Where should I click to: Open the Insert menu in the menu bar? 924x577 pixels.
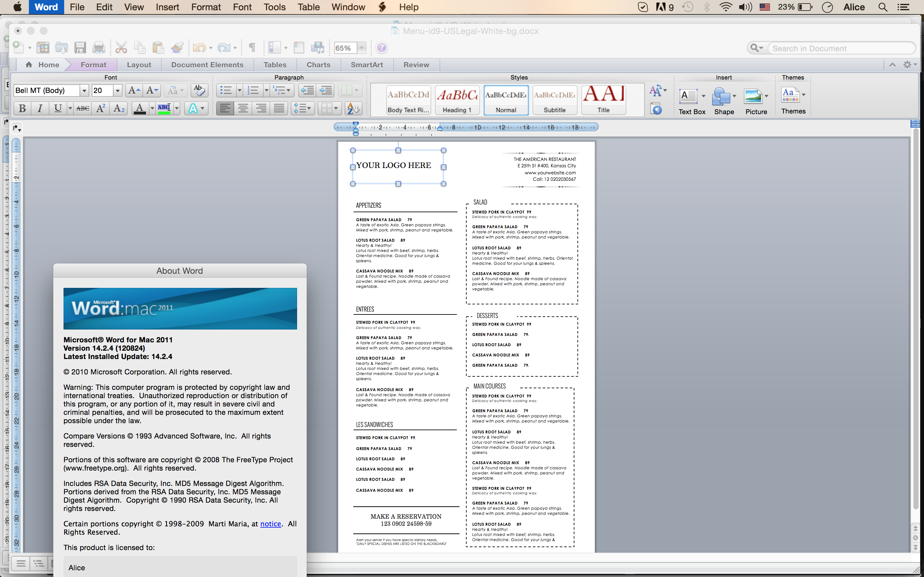coord(167,7)
